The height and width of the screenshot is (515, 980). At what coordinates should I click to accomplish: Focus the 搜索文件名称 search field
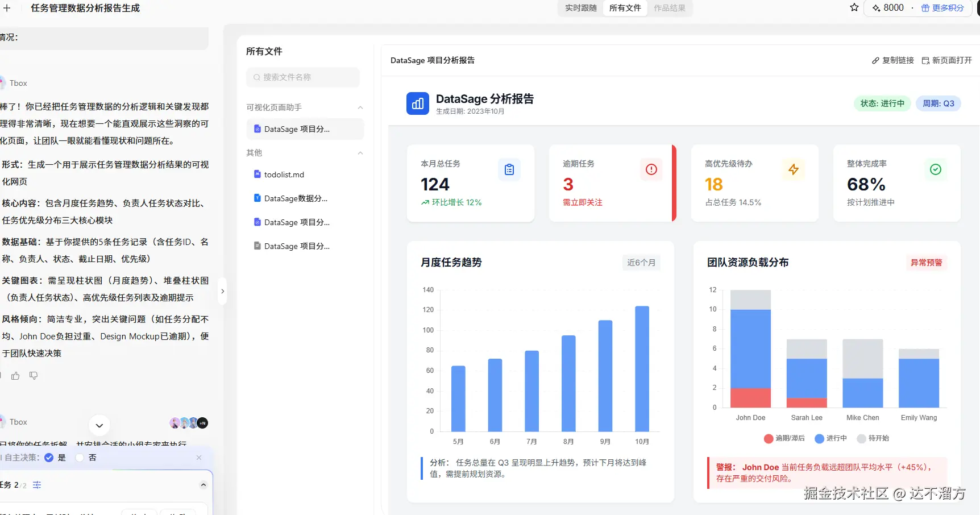pos(303,77)
